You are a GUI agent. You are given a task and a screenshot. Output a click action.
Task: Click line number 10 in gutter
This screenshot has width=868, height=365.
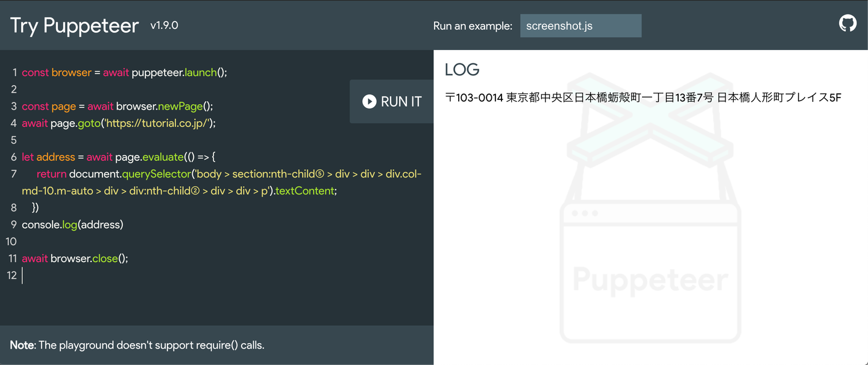[x=11, y=242]
